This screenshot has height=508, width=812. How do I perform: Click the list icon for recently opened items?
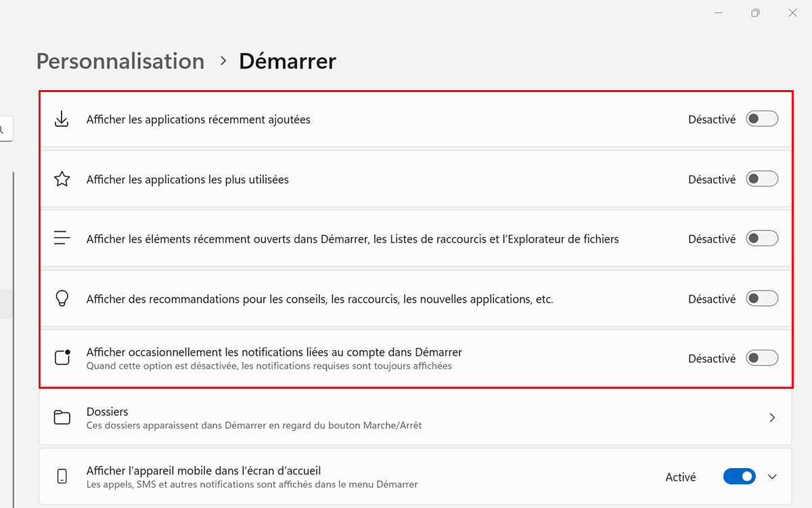(x=62, y=239)
